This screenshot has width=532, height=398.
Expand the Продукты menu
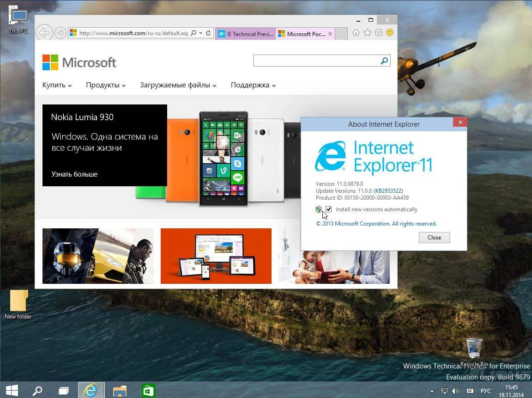[105, 85]
